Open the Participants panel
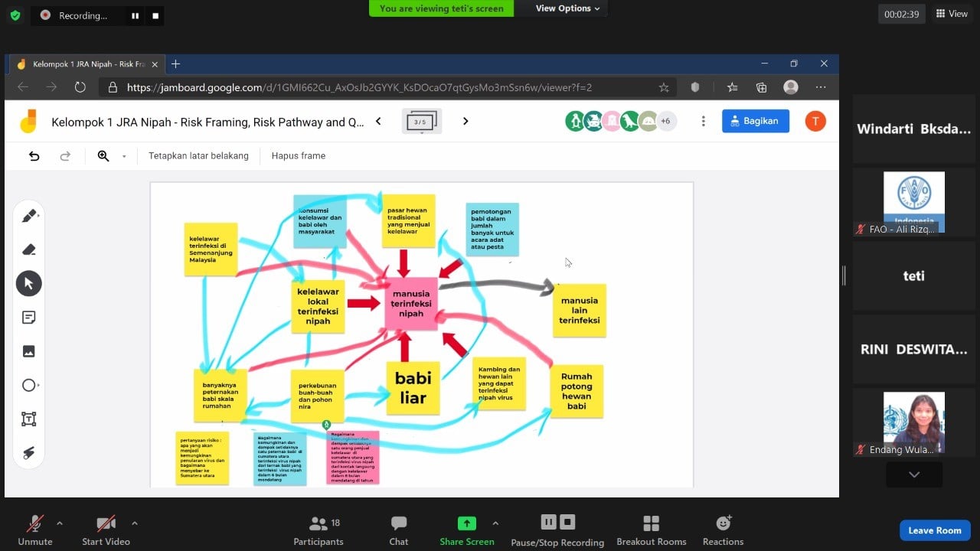Screen dimensions: 980x551 pos(318,530)
